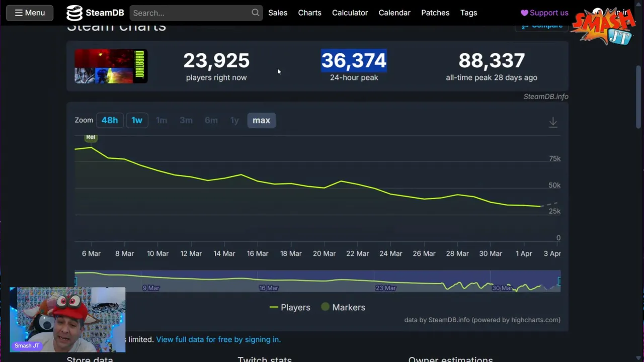The image size is (644, 362).
Task: Click the search magnifier icon
Action: (256, 13)
